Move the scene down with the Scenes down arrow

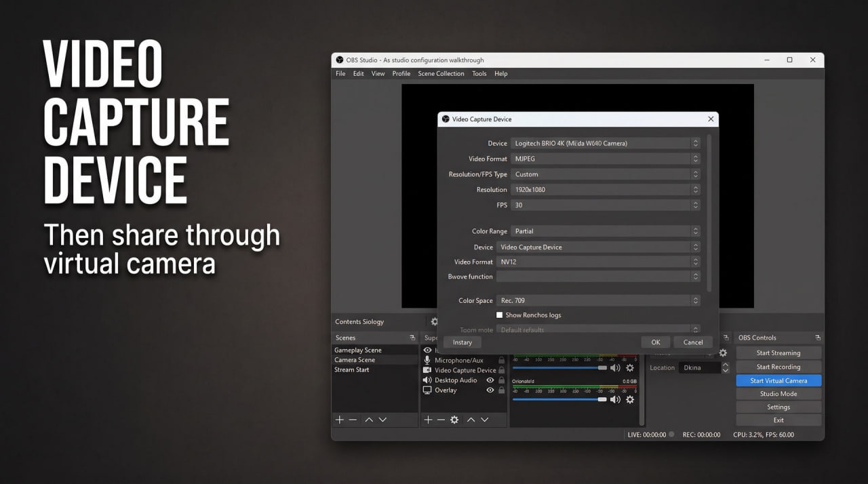coord(382,420)
